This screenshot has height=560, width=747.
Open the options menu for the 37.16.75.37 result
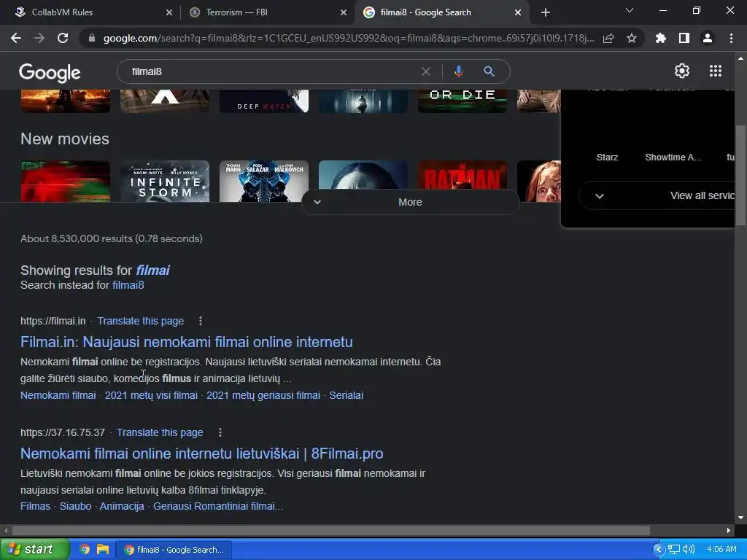220,432
